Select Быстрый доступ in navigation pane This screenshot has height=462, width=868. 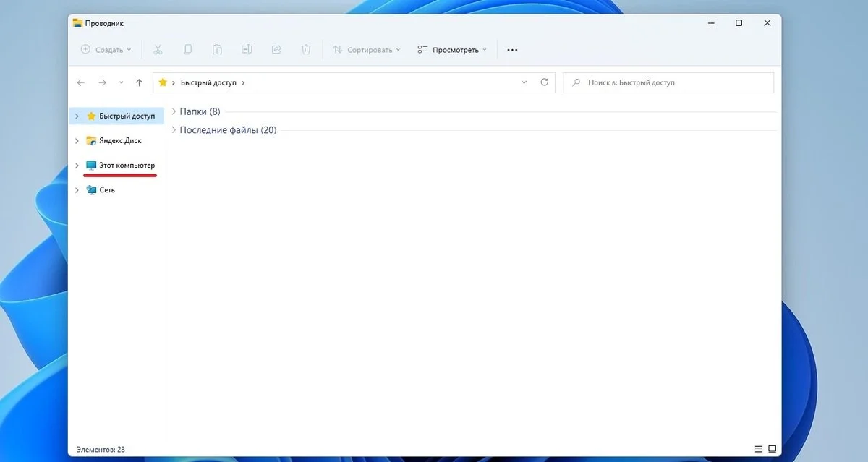click(117, 116)
